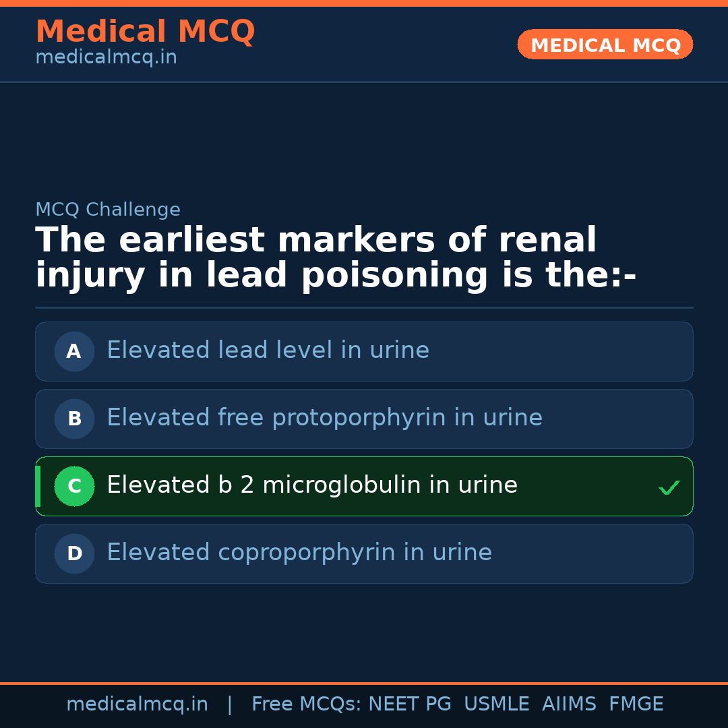The width and height of the screenshot is (728, 728).
Task: Click the question text about lead poisoning
Action: pyautogui.click(x=336, y=259)
